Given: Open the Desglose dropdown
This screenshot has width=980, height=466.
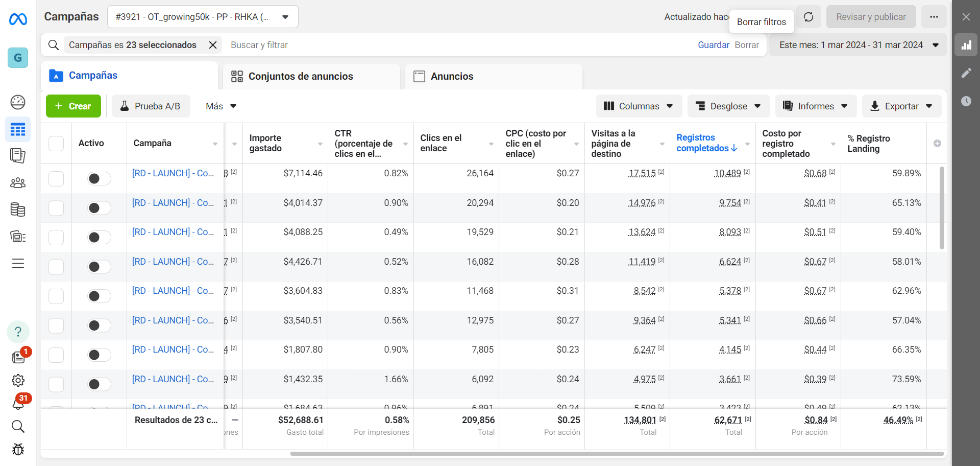Looking at the screenshot, I should [x=729, y=106].
